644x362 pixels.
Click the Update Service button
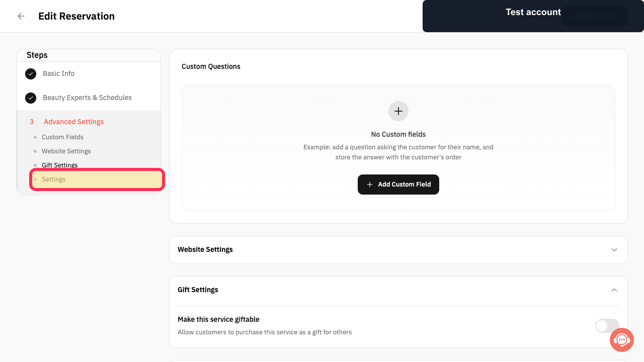coord(595,16)
